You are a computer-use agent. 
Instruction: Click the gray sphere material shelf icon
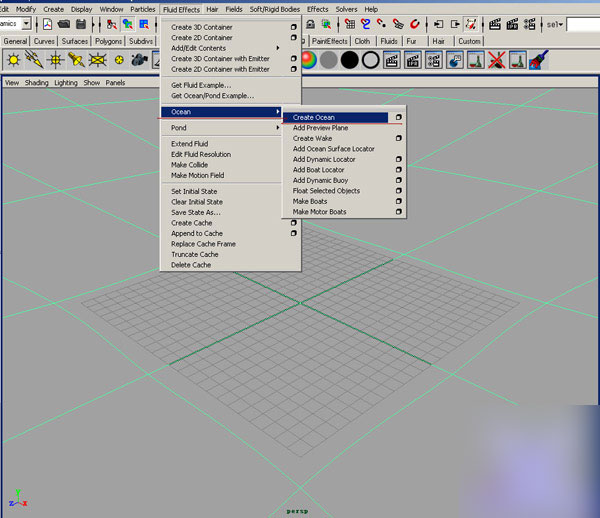[328, 60]
